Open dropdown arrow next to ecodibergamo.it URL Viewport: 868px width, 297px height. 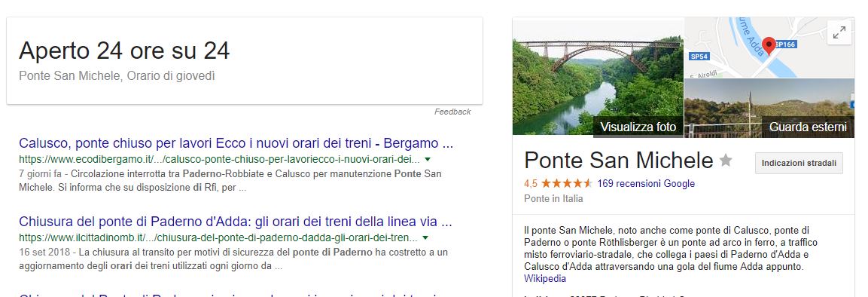[x=427, y=160]
